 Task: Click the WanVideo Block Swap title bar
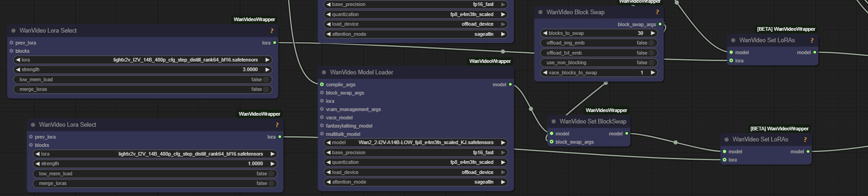point(599,12)
